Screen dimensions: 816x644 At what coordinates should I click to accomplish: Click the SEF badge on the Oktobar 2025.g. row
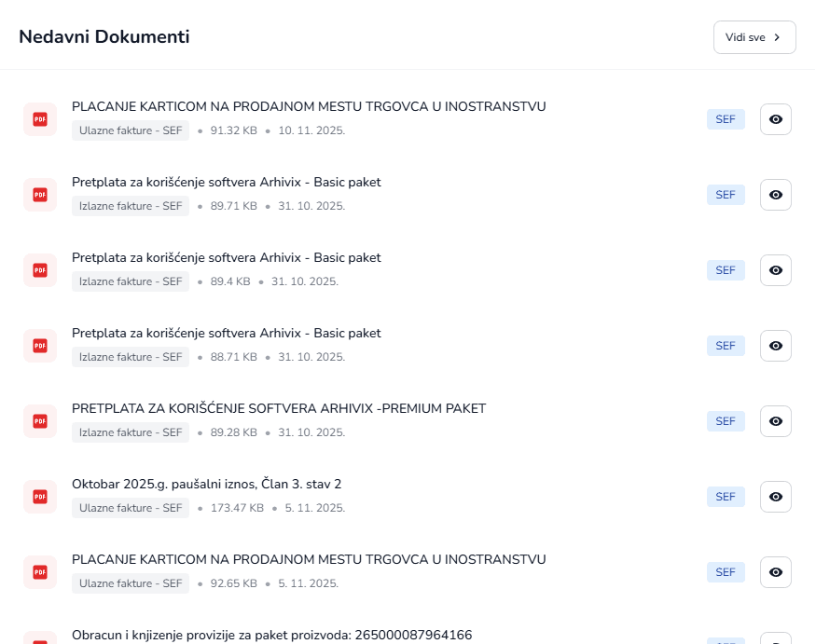point(726,497)
